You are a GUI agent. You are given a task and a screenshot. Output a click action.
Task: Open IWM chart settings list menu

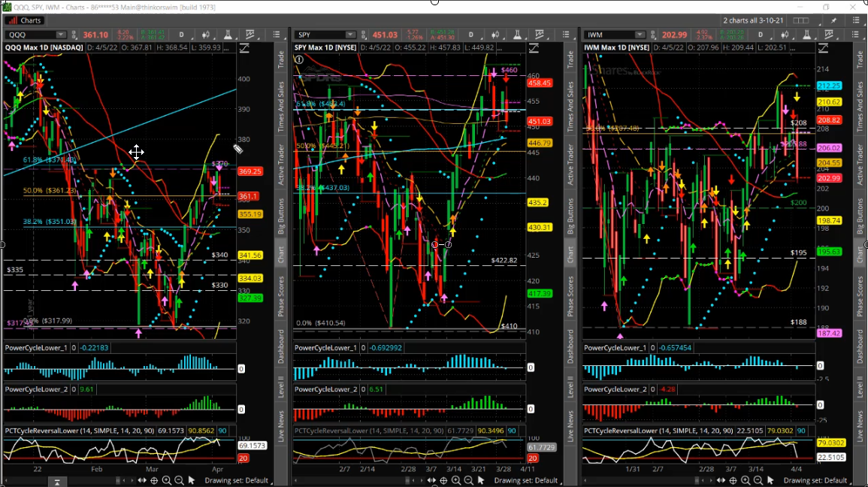855,35
